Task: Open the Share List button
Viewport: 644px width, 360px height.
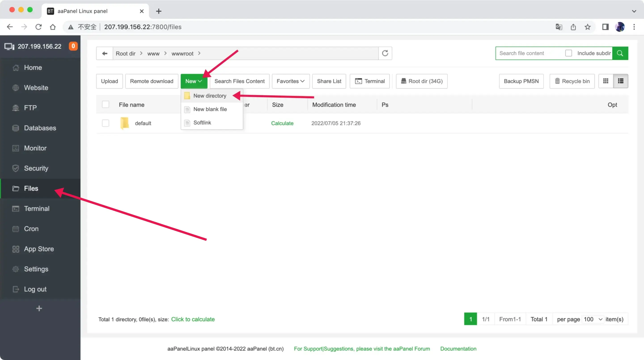Action: [329, 81]
